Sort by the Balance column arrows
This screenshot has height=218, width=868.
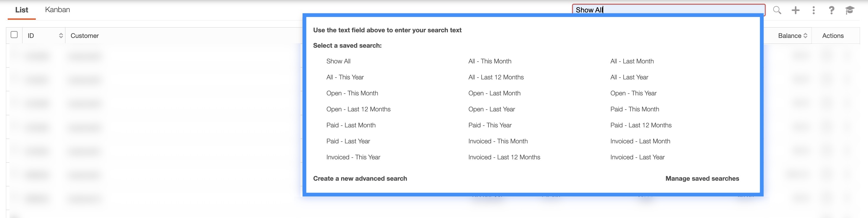805,36
